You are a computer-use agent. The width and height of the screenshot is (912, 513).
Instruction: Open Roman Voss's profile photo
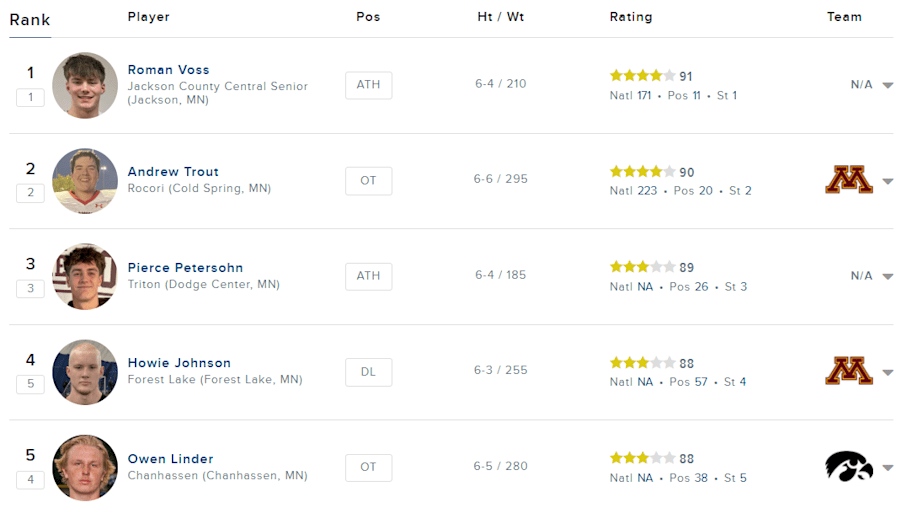(85, 86)
